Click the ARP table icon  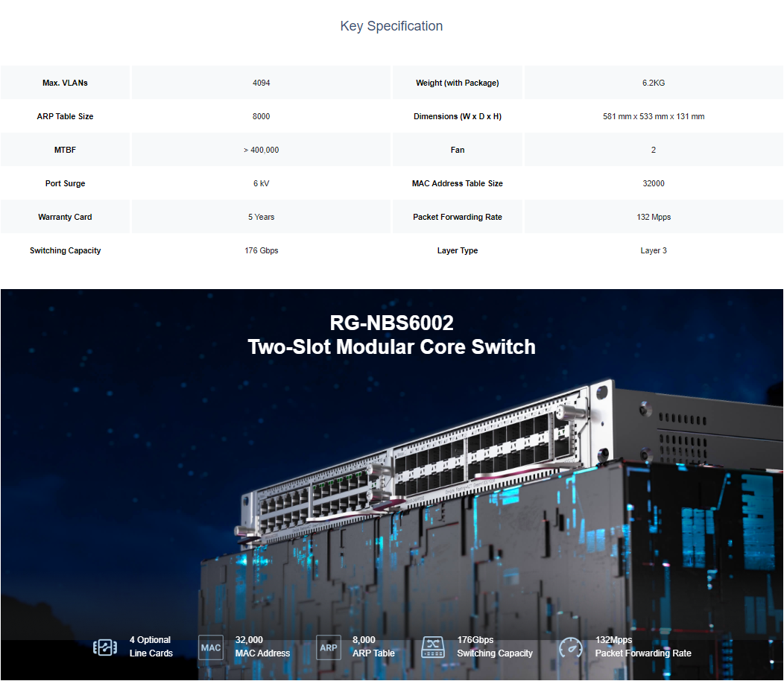click(329, 647)
